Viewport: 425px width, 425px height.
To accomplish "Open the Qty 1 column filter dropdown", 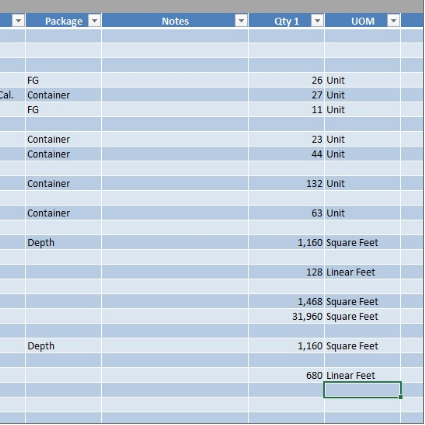I will tap(317, 21).
